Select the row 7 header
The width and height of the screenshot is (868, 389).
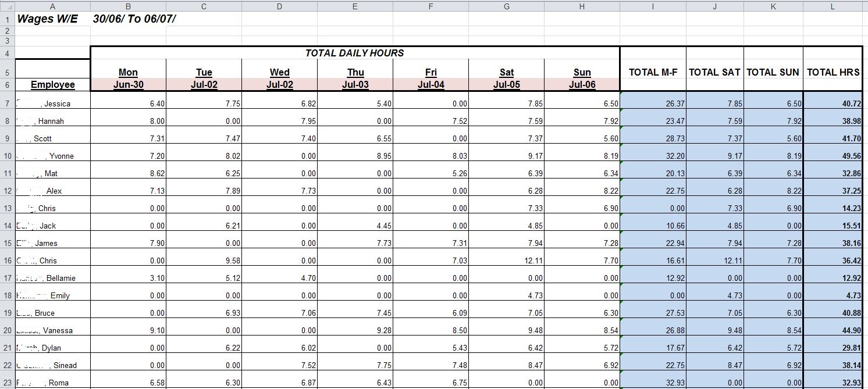coord(7,104)
